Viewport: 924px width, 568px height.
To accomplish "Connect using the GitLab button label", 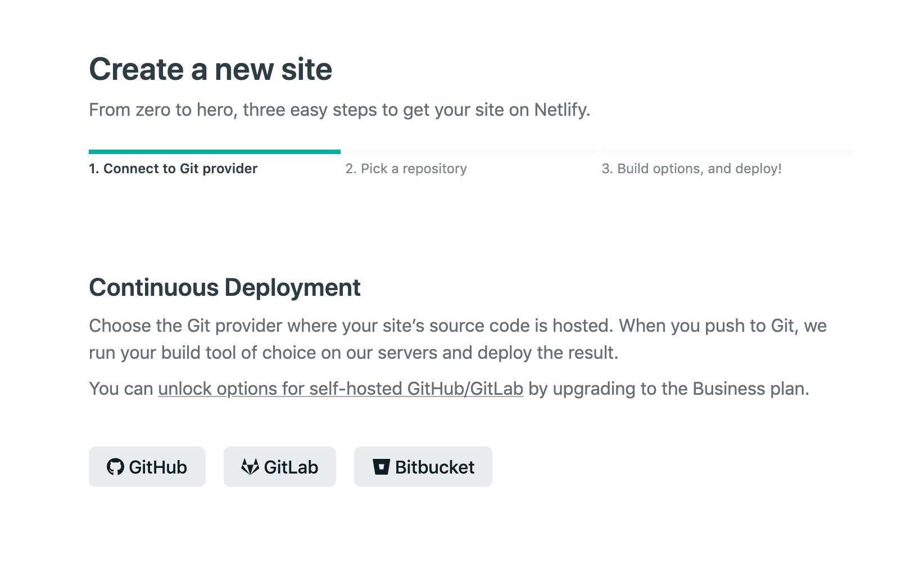I will (291, 467).
